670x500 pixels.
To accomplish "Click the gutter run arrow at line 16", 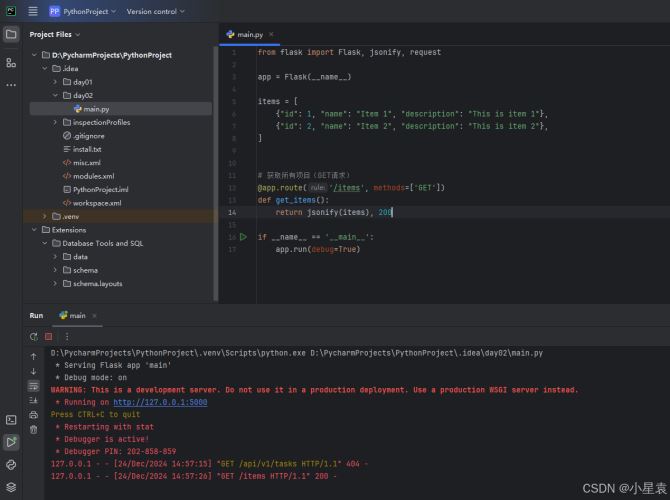I will pyautogui.click(x=243, y=237).
